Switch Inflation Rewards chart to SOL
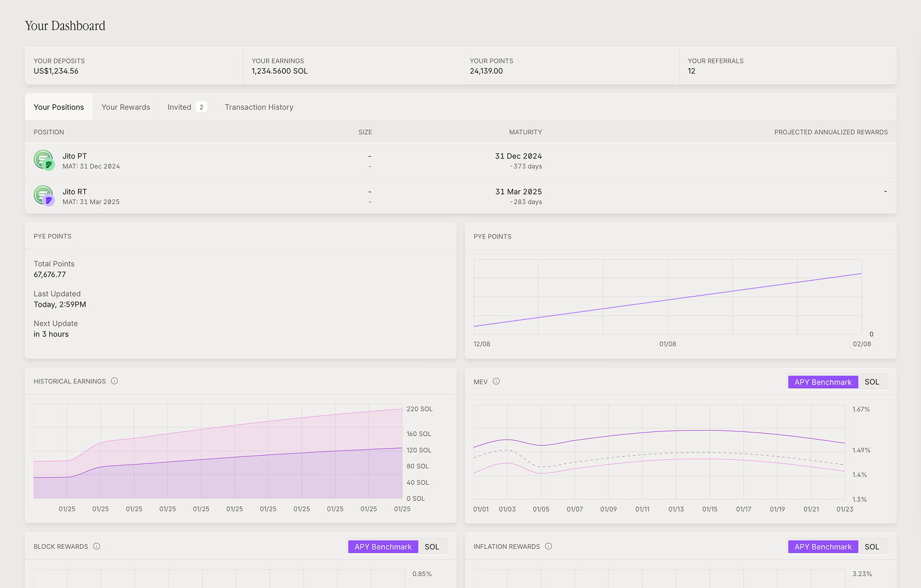921x588 pixels. [872, 547]
